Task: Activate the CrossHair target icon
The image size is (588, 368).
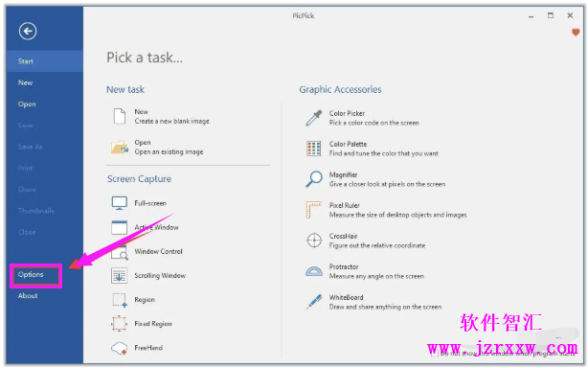Action: pyautogui.click(x=314, y=241)
